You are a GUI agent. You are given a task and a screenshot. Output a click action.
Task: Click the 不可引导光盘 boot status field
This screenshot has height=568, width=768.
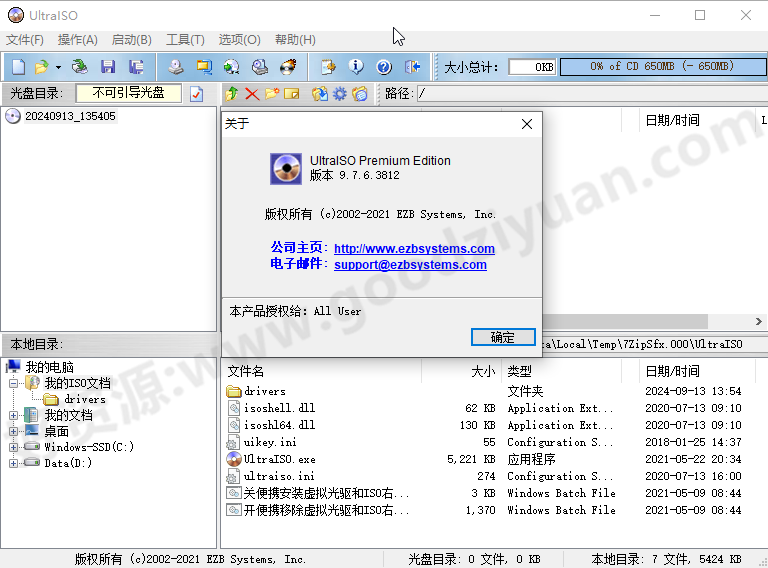[128, 93]
